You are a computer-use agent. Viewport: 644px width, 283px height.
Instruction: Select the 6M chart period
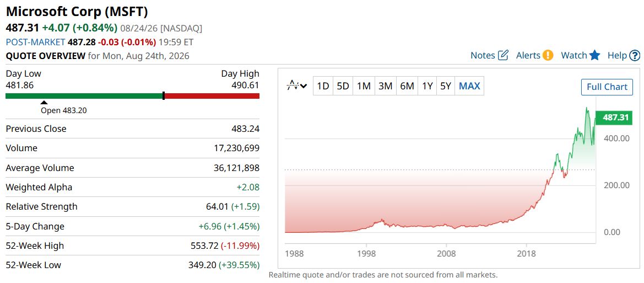(407, 87)
